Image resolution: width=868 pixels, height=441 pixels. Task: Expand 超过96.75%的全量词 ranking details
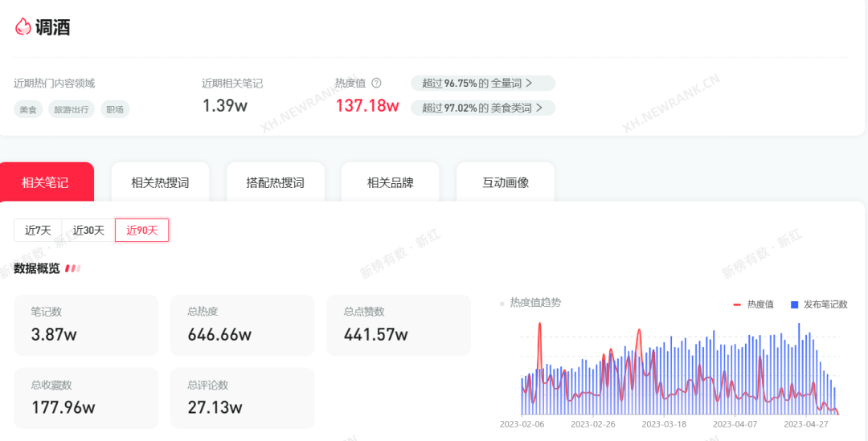[482, 83]
